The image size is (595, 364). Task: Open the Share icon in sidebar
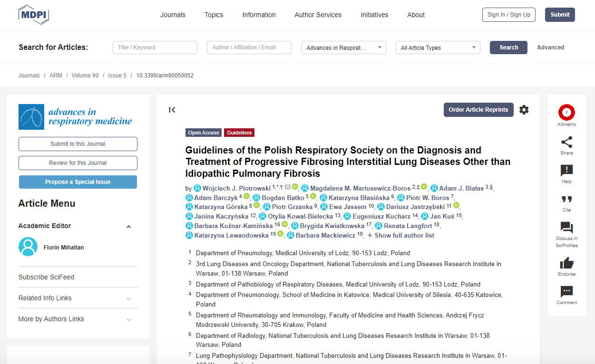click(x=566, y=142)
